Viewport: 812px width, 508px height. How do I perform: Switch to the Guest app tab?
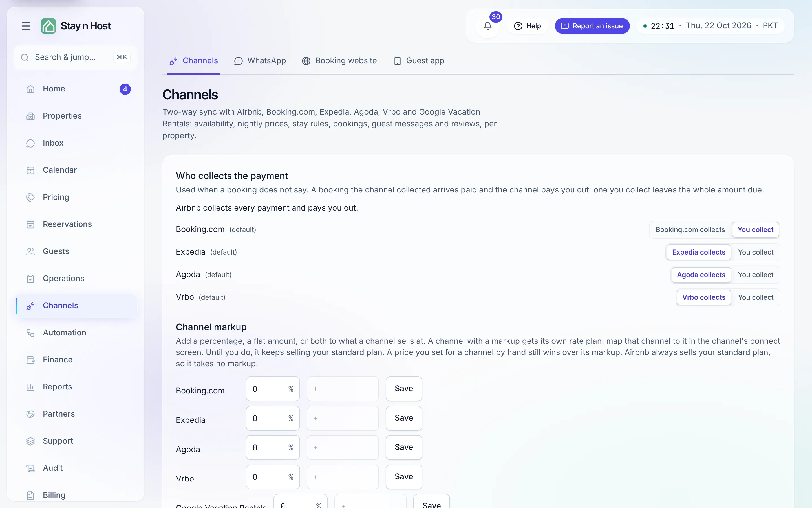(419, 60)
